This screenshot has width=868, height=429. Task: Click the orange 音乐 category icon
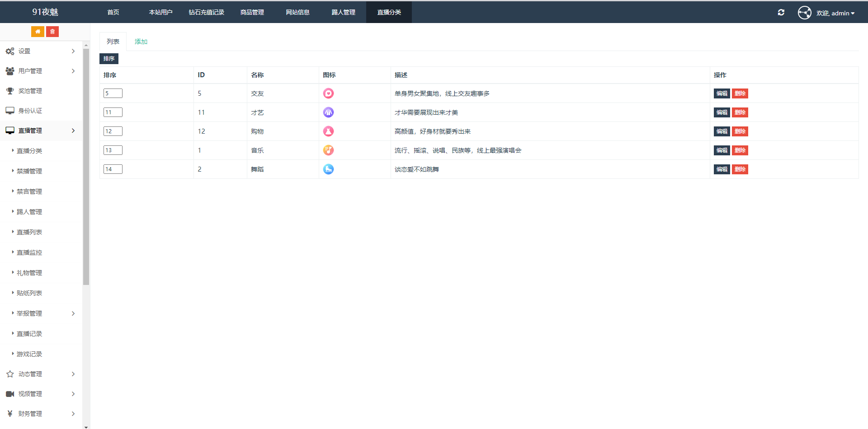(x=328, y=150)
